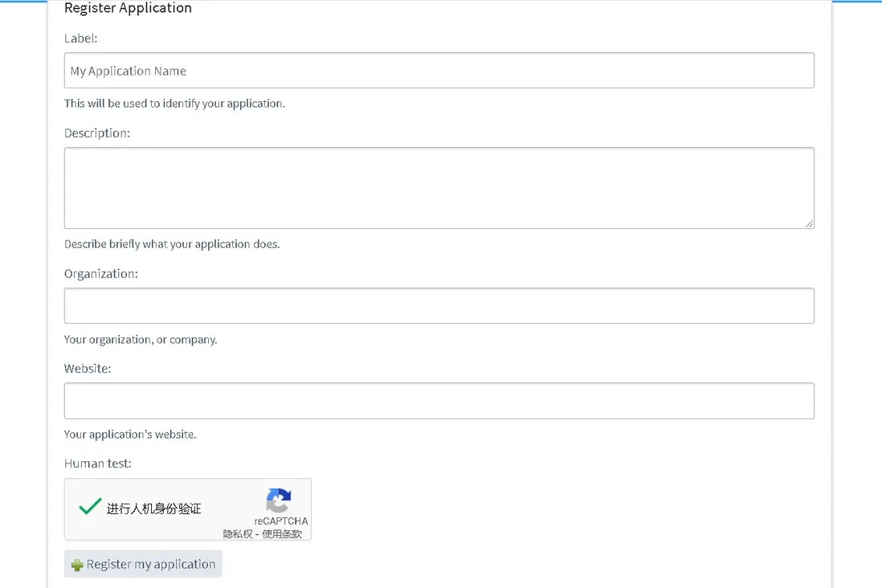Click the Description box resize handle
This screenshot has height=588, width=882.
(809, 223)
